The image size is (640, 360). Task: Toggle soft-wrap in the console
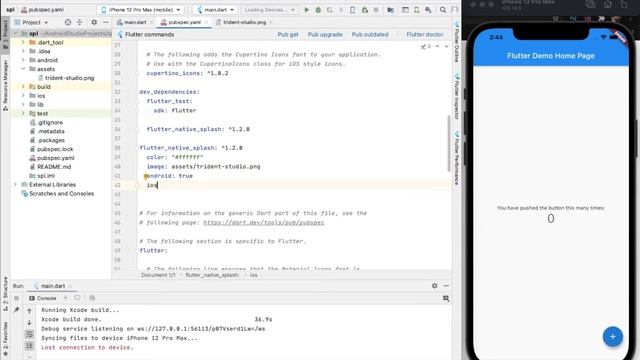(x=29, y=334)
